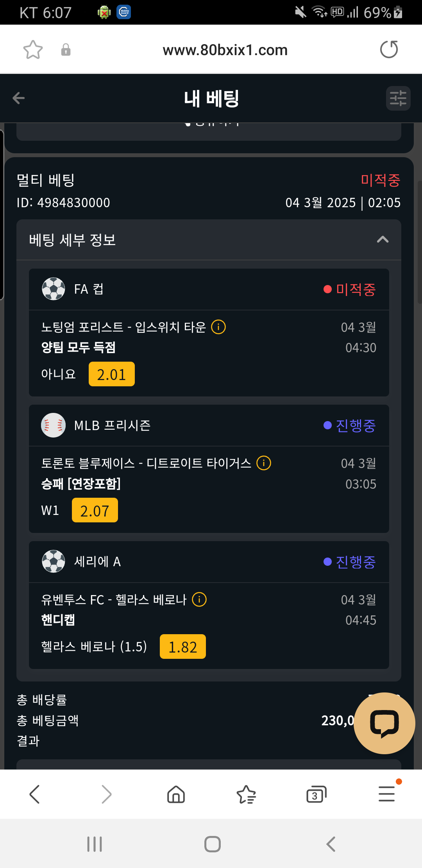
Task: Reload the page with refresh icon
Action: [x=389, y=50]
